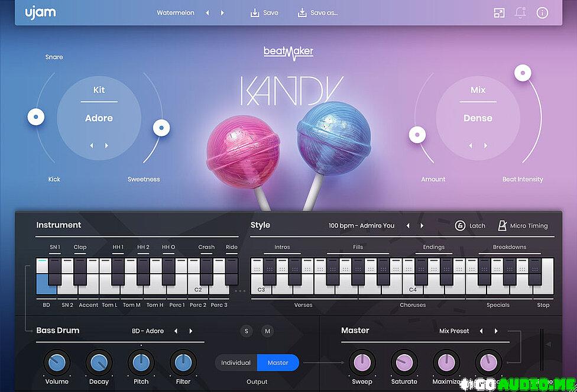Viewport: 577px width, 392px height.
Task: Toggle the Latch button
Action: 460,225
